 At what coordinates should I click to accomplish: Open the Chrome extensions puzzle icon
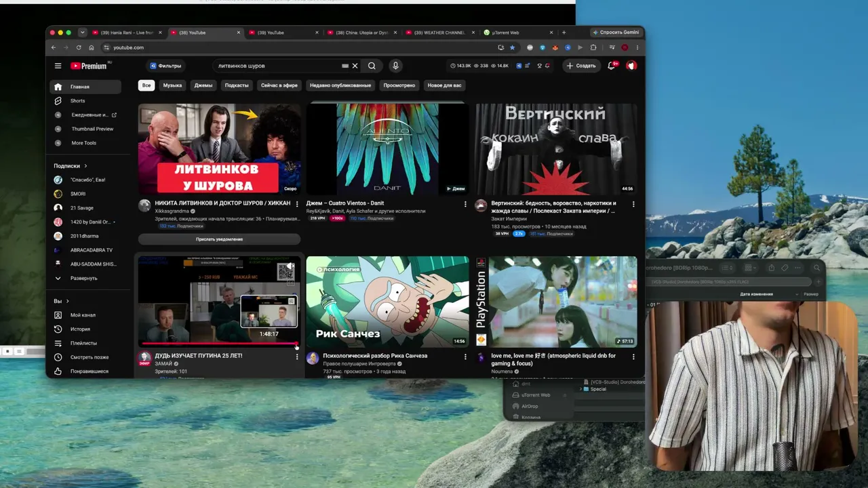pos(593,47)
